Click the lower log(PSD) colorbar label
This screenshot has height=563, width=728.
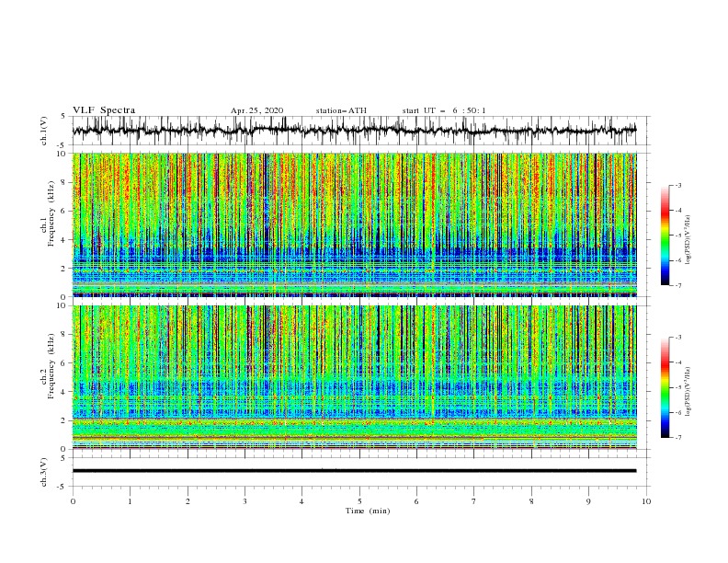tap(688, 392)
